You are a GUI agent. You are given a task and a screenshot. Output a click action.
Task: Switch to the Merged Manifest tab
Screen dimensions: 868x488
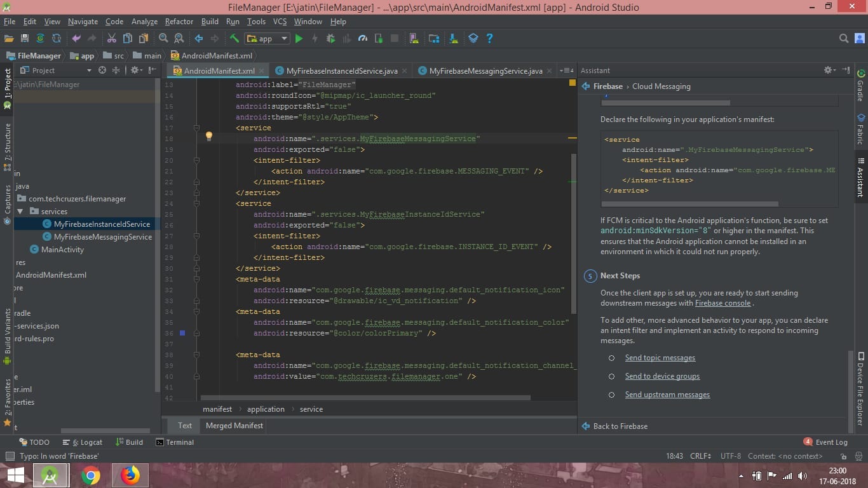pos(233,426)
